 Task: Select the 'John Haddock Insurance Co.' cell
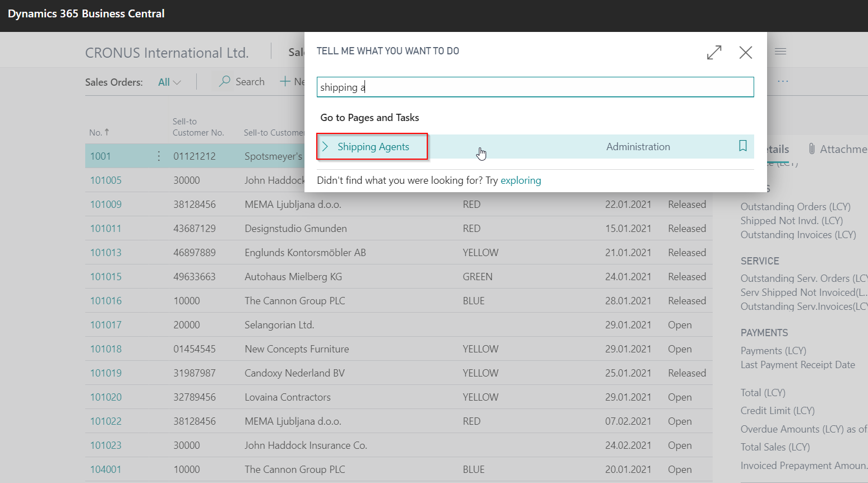coord(306,445)
